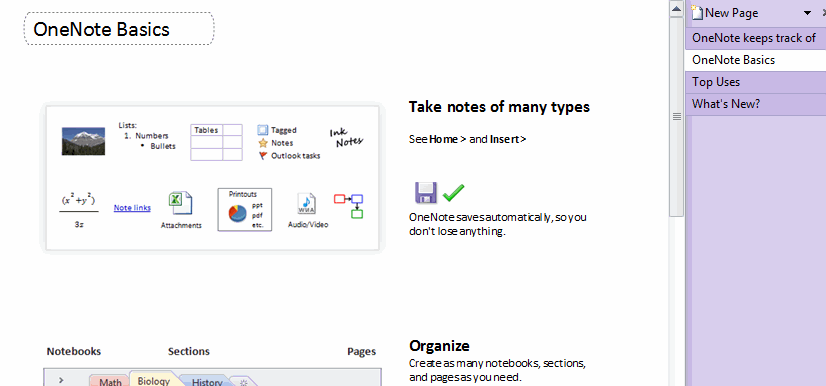Expand the notebook chevron beside Math

62,380
